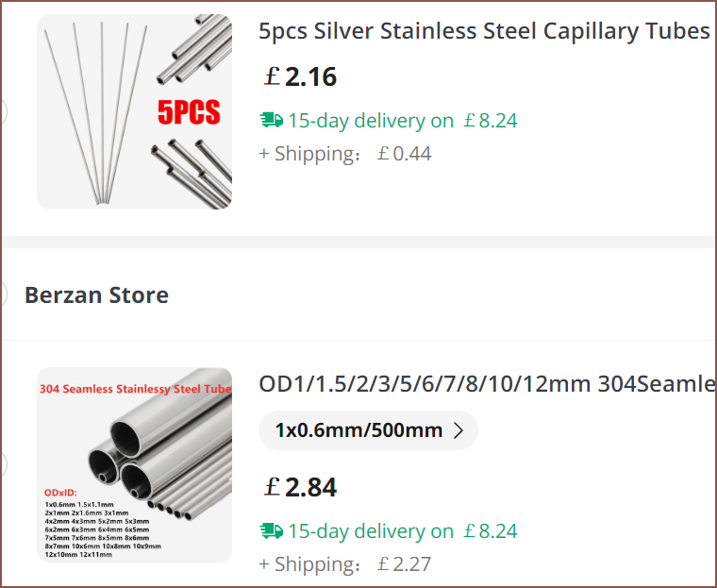Tick the Berzan Store select-all checkbox
The width and height of the screenshot is (717, 588).
[x=2, y=294]
